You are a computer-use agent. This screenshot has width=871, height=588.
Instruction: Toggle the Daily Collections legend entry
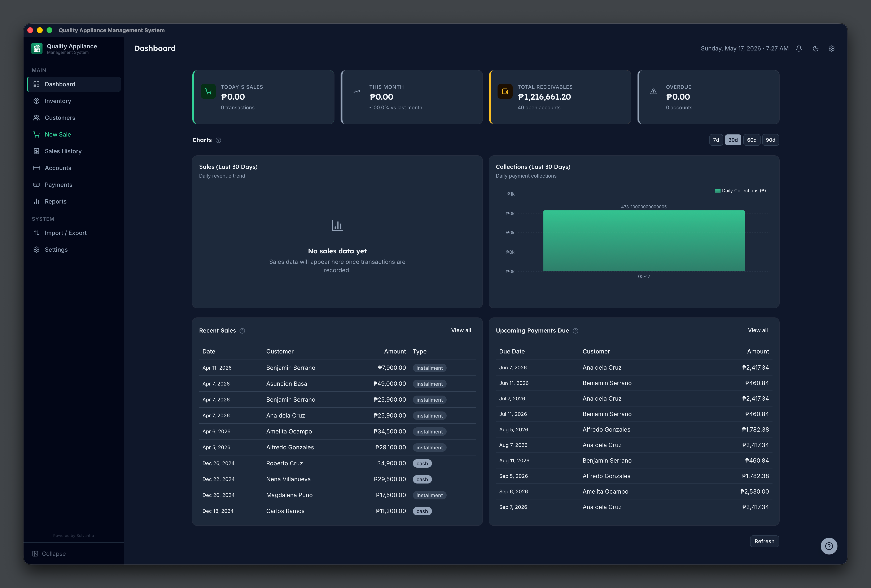(740, 191)
